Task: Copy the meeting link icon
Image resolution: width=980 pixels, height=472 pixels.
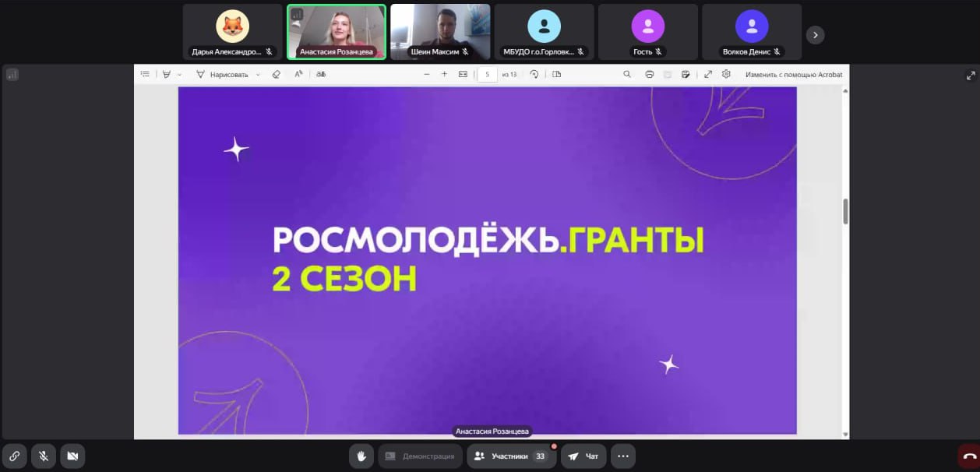Action: click(x=15, y=456)
